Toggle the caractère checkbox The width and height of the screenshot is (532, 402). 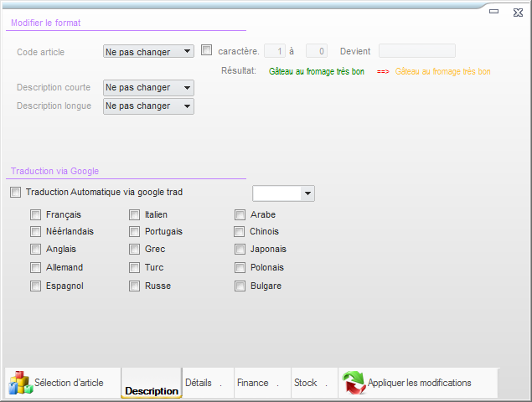pos(207,51)
